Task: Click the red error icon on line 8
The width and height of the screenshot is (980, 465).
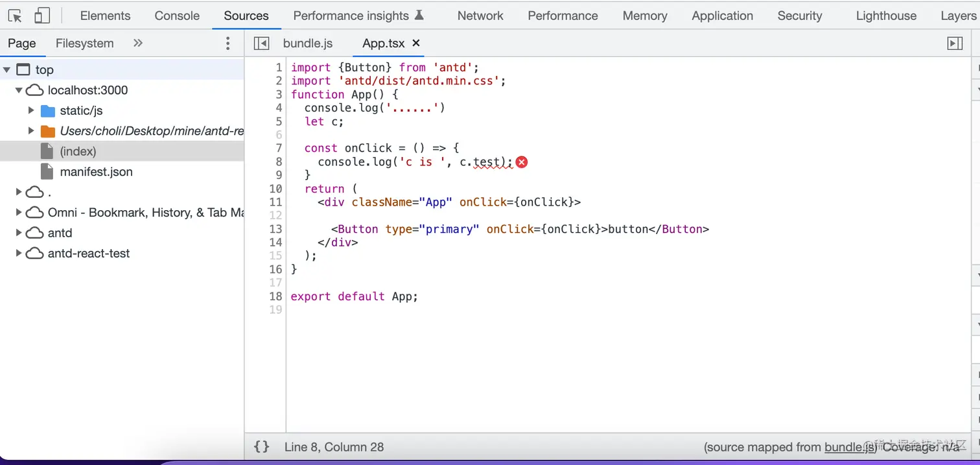Action: click(x=522, y=162)
